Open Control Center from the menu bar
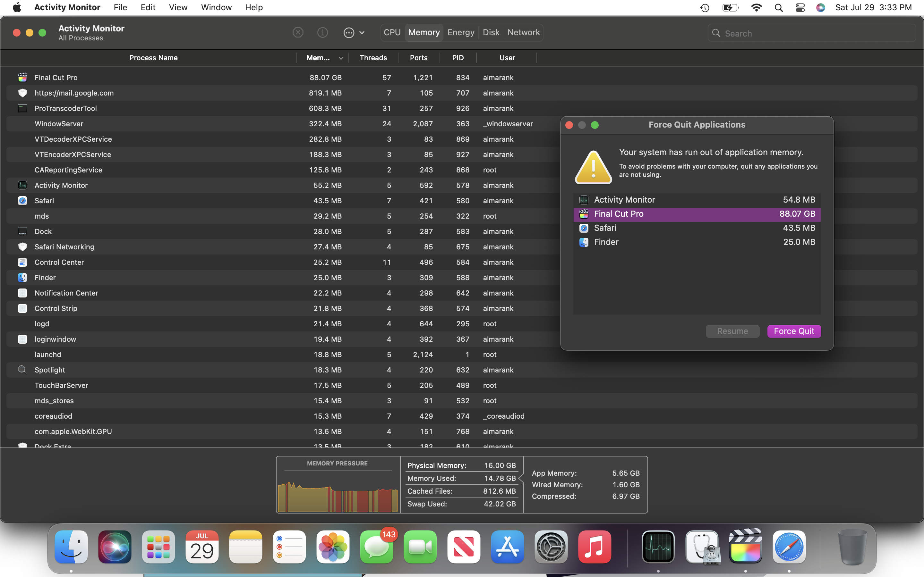Screen dimensions: 924x577 coord(800,8)
